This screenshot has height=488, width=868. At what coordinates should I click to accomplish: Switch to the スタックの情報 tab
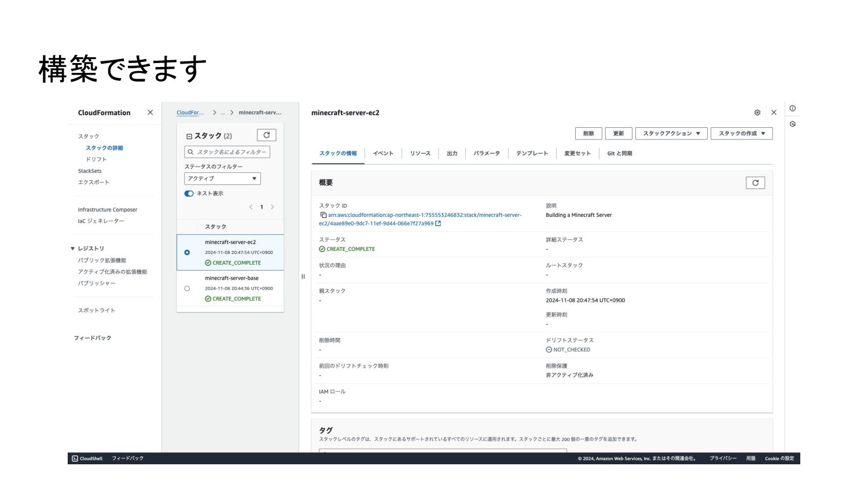click(338, 153)
